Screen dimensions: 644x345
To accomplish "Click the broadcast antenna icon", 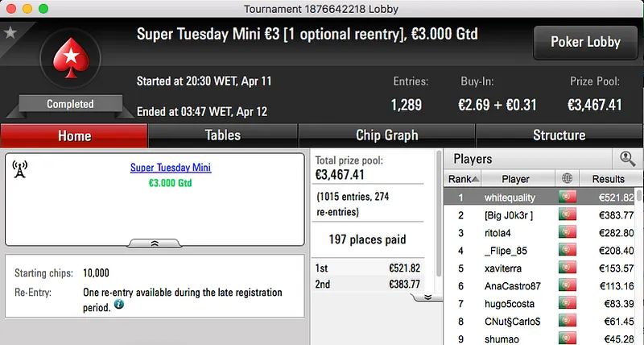I will point(21,169).
